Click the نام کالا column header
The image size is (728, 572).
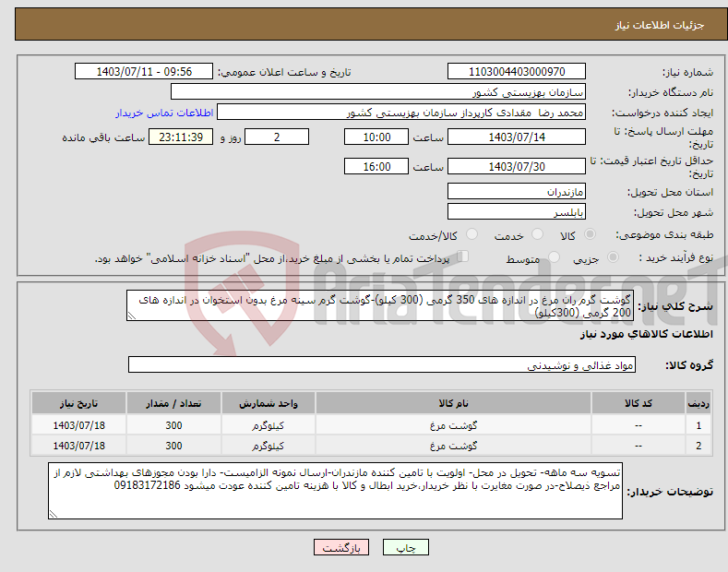coord(453,403)
